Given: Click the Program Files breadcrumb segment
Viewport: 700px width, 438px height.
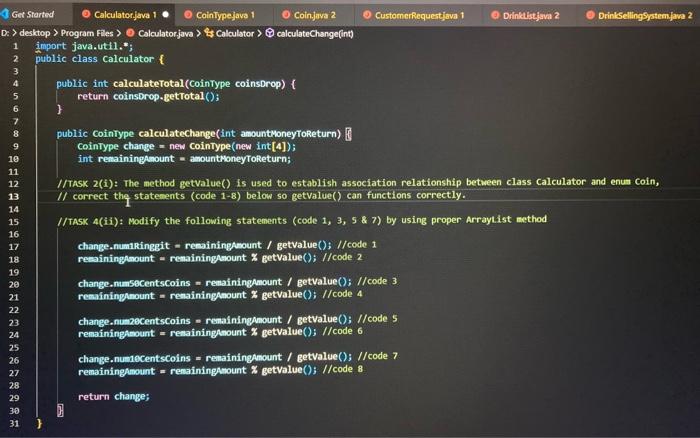Looking at the screenshot, I should click(87, 33).
